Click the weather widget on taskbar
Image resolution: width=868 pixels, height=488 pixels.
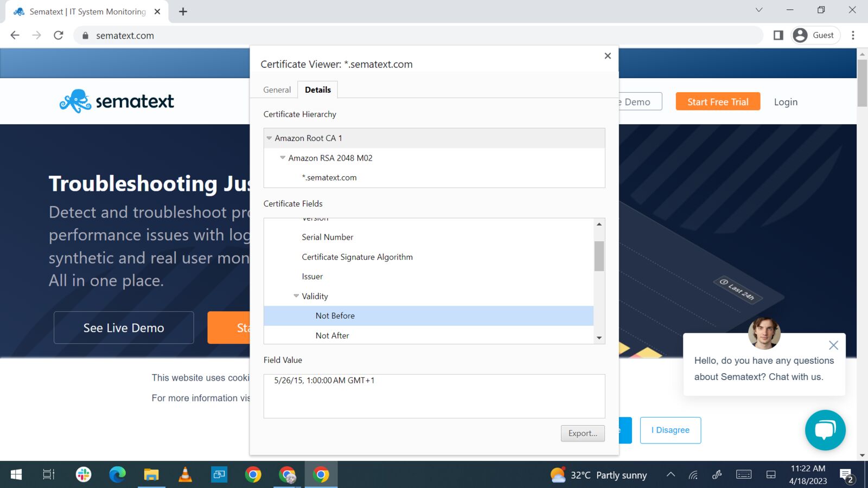tap(598, 475)
